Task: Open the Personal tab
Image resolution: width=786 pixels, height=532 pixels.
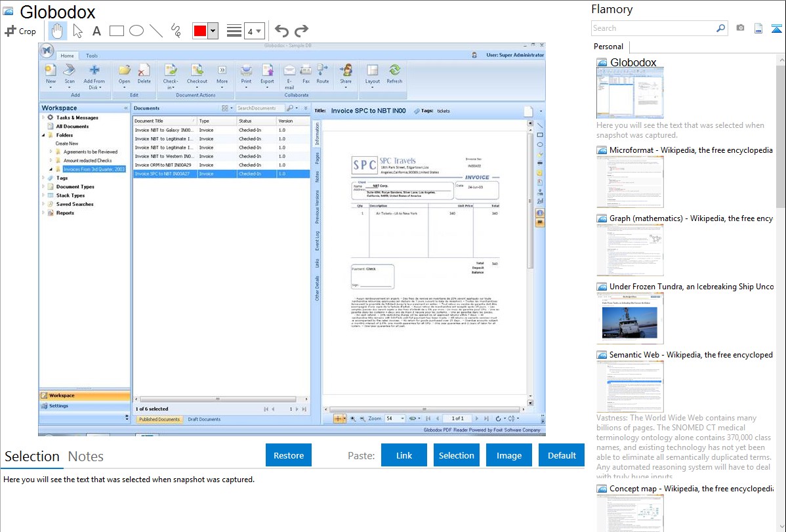Action: pyautogui.click(x=608, y=47)
